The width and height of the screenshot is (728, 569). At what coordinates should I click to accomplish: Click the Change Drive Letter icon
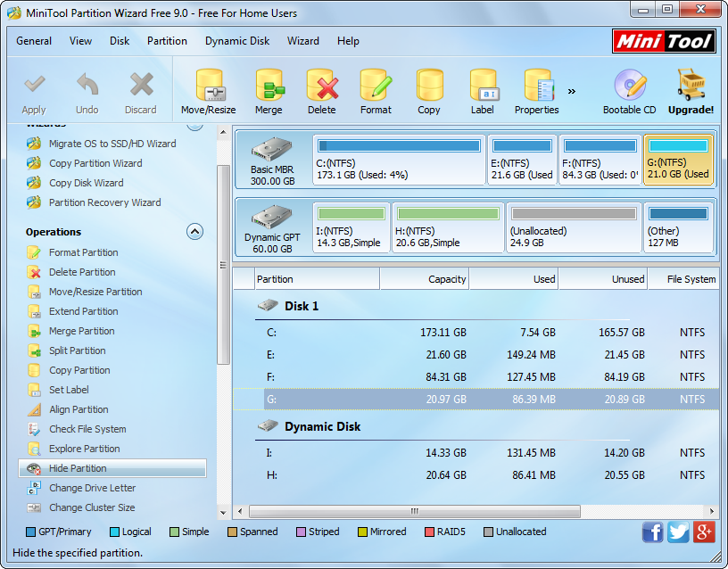coord(34,488)
